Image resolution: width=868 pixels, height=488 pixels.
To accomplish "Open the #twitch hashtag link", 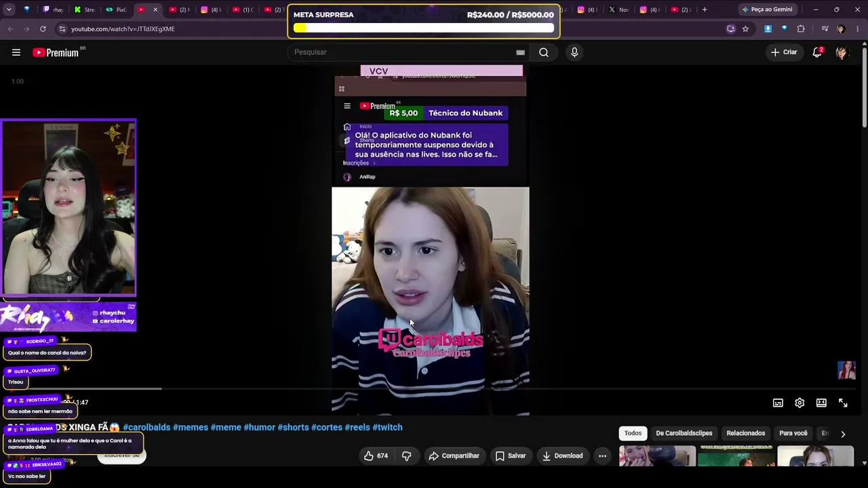I will pos(387,428).
